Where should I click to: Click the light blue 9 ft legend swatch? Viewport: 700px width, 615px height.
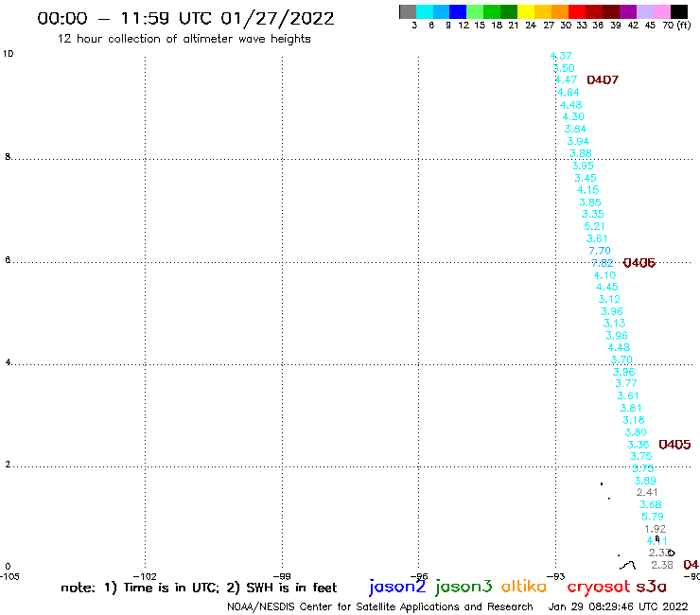(442, 11)
